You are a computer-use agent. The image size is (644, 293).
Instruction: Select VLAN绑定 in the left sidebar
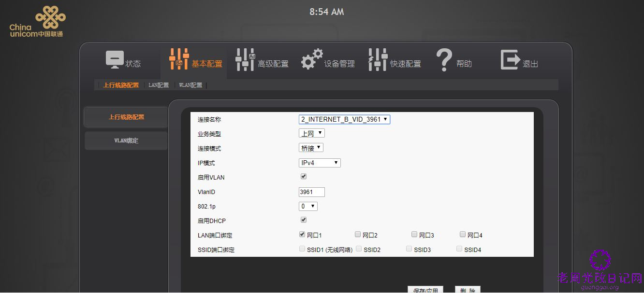tap(126, 140)
